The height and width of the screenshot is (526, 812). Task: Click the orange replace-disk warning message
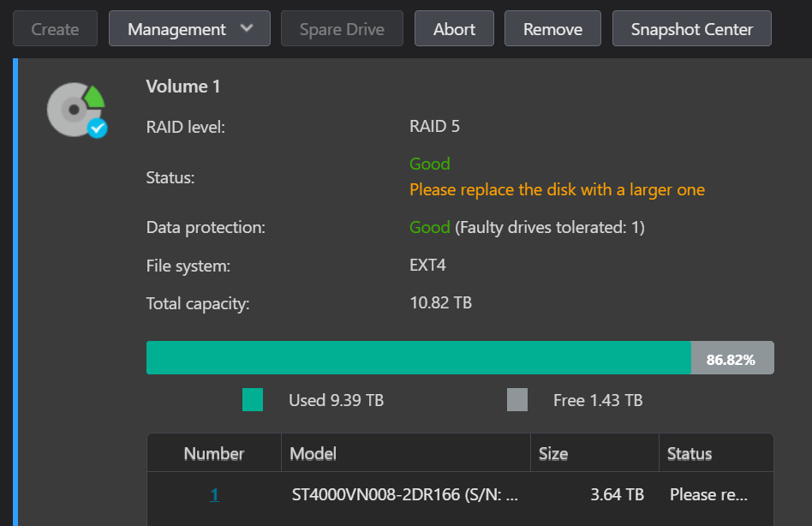click(557, 189)
